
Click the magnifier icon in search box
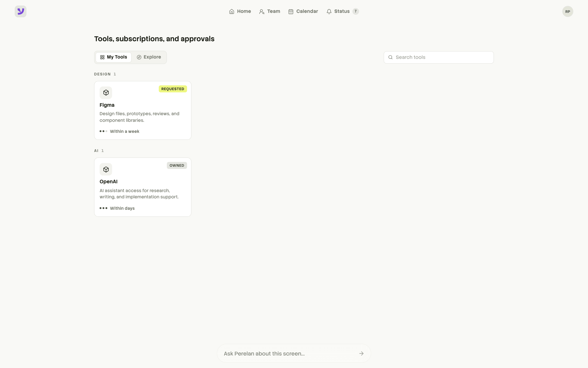point(390,57)
